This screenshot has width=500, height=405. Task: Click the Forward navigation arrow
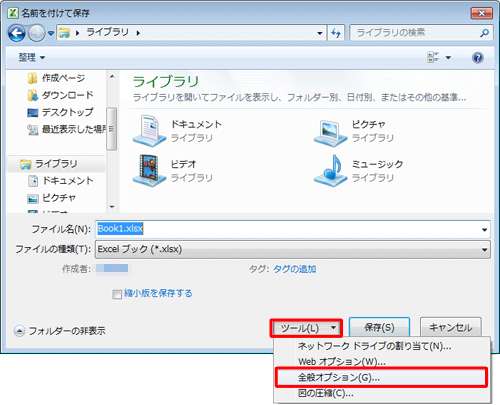click(36, 33)
